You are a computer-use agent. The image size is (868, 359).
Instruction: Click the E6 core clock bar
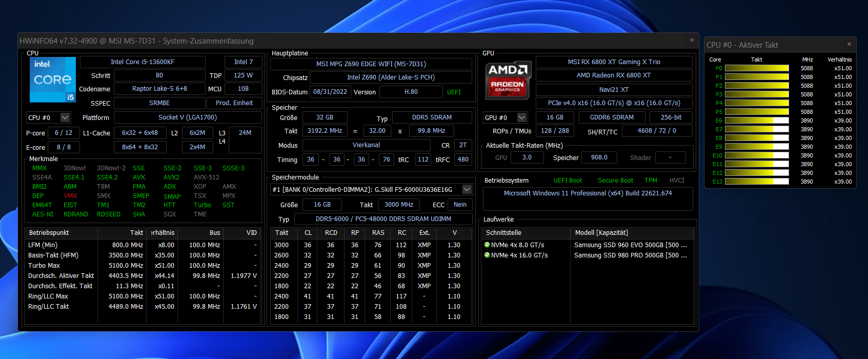pyautogui.click(x=757, y=121)
